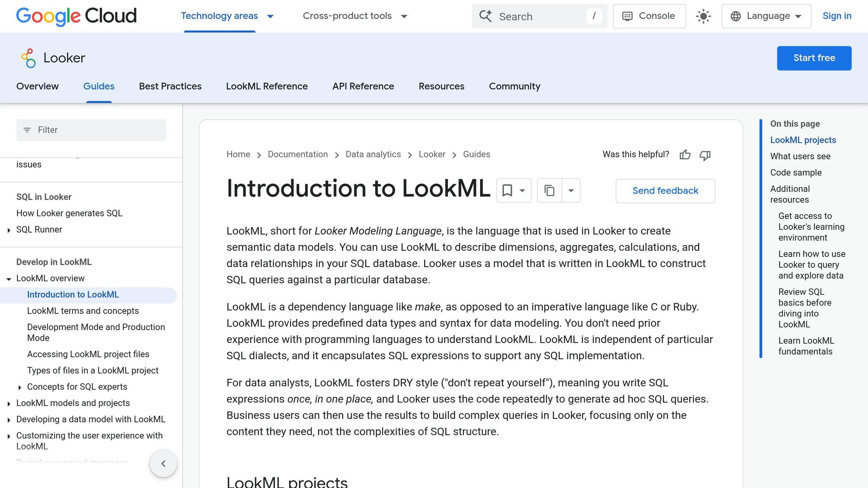This screenshot has width=868, height=488.
Task: Open the Resources tab
Action: pos(441,86)
